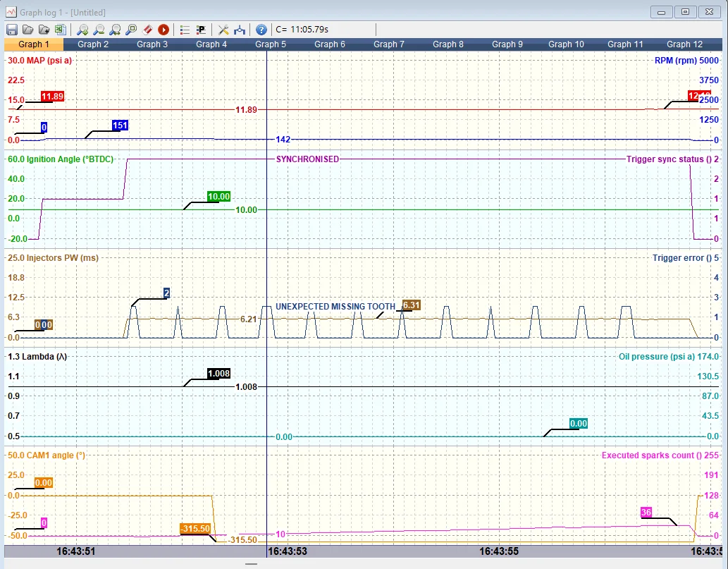Clear the log with the eraser icon
The image size is (728, 569).
[148, 30]
